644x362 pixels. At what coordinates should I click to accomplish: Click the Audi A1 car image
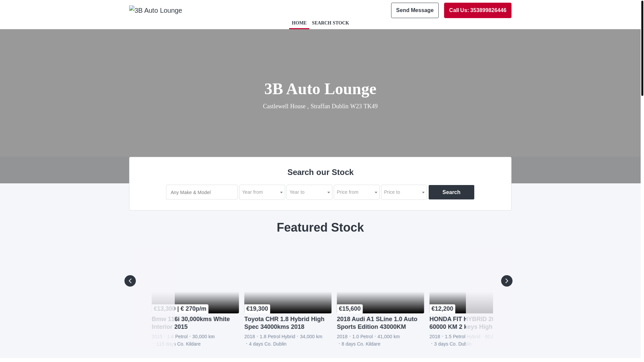click(x=380, y=280)
